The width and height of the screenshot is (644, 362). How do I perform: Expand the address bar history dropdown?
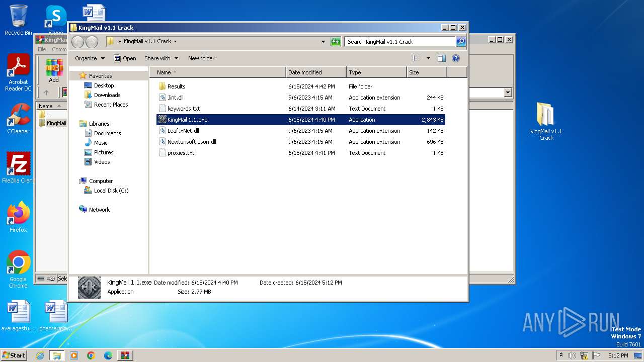323,42
